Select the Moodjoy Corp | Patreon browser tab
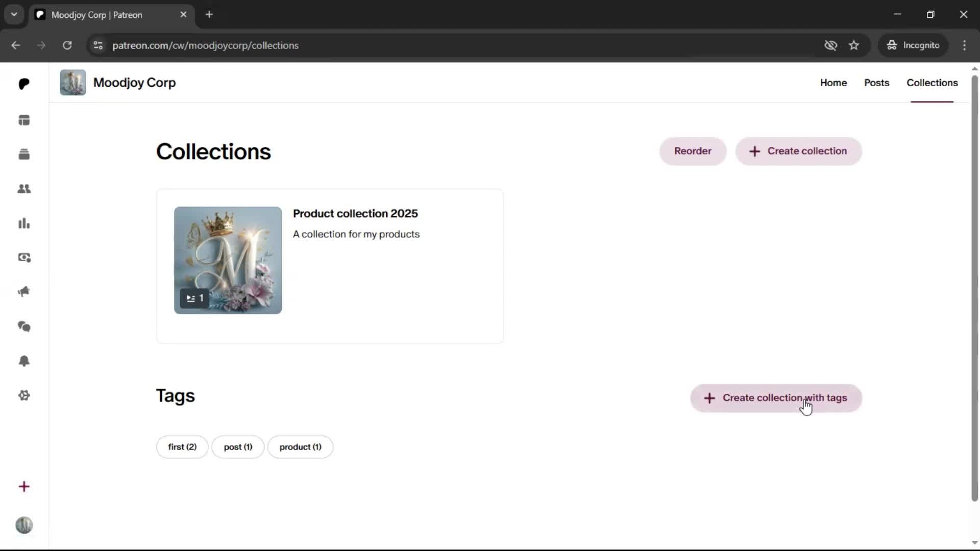The height and width of the screenshot is (551, 980). point(111,15)
